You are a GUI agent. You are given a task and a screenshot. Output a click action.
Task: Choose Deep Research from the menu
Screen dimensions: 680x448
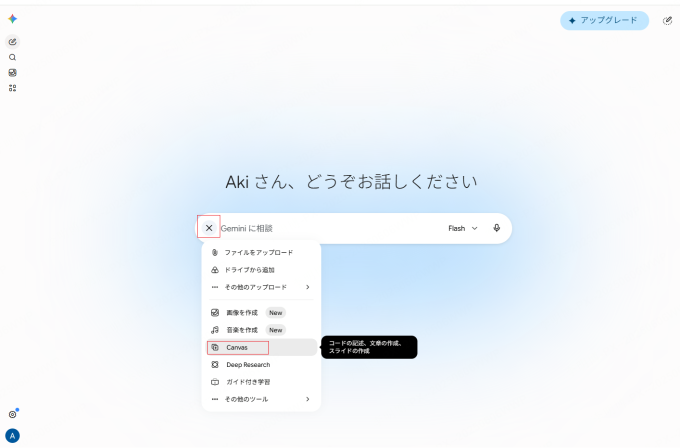coord(261,365)
